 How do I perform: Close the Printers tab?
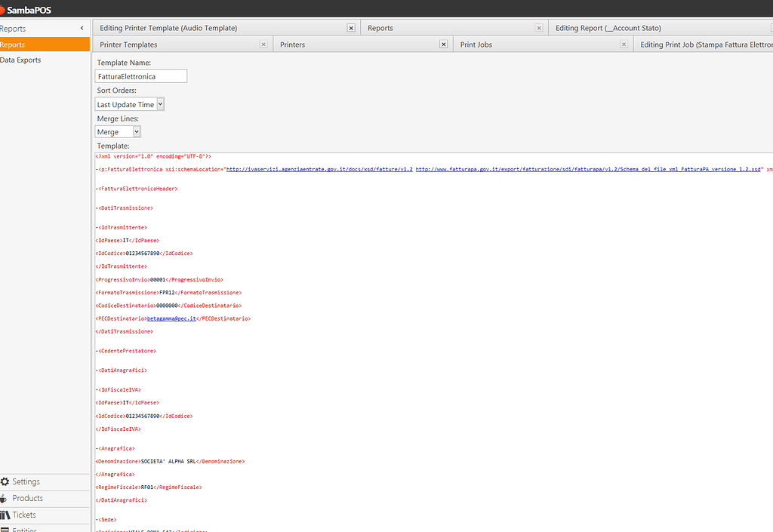point(444,45)
